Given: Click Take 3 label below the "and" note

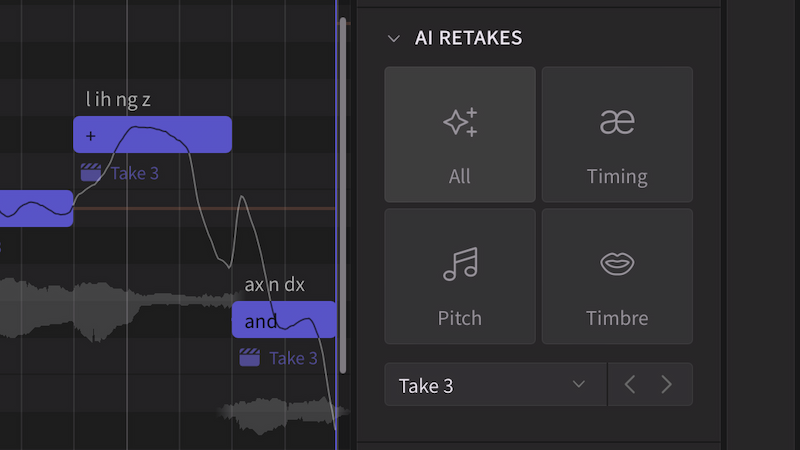Looking at the screenshot, I should [293, 358].
